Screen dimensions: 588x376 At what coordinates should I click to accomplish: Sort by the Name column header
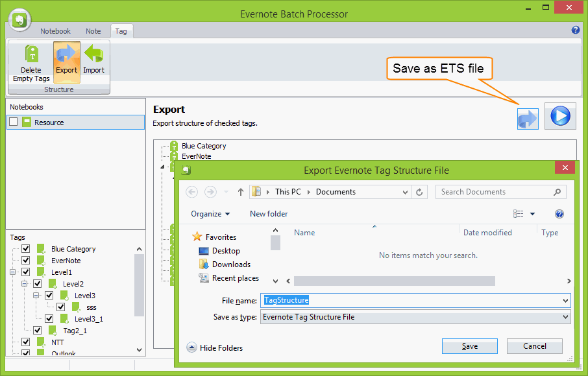[x=304, y=233]
